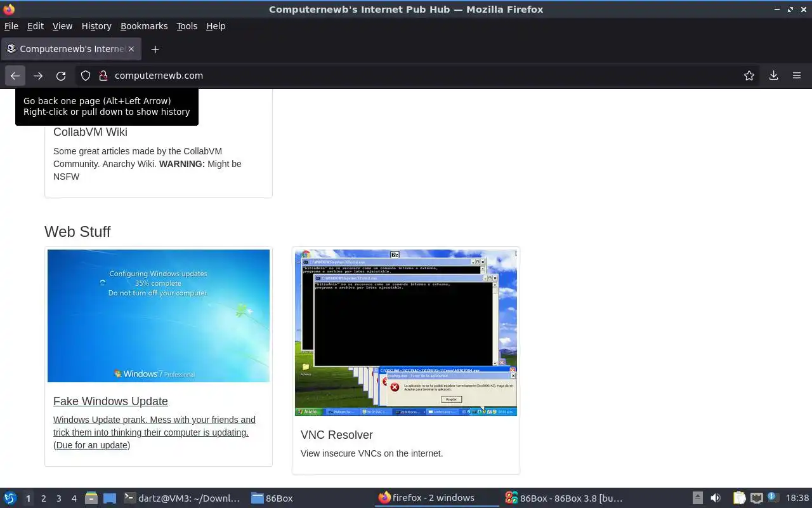Click the notification info tray icon
812x508 pixels.
pos(773,497)
